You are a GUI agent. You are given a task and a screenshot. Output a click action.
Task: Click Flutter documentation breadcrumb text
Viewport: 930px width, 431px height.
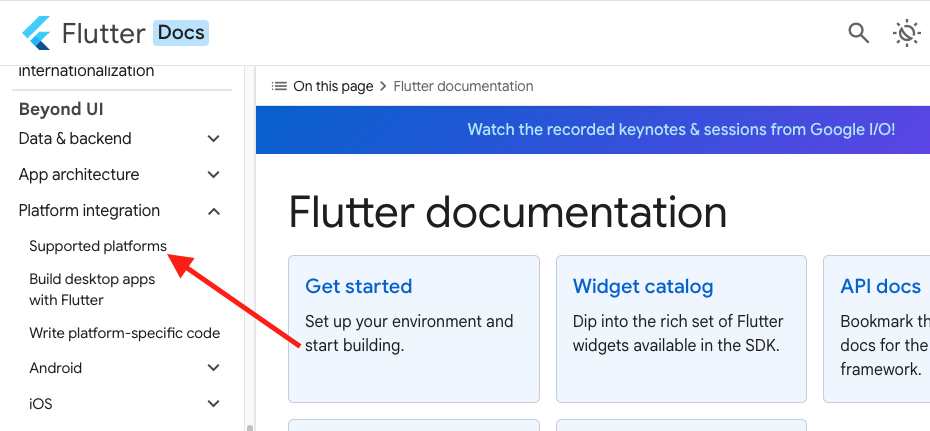[x=463, y=86]
